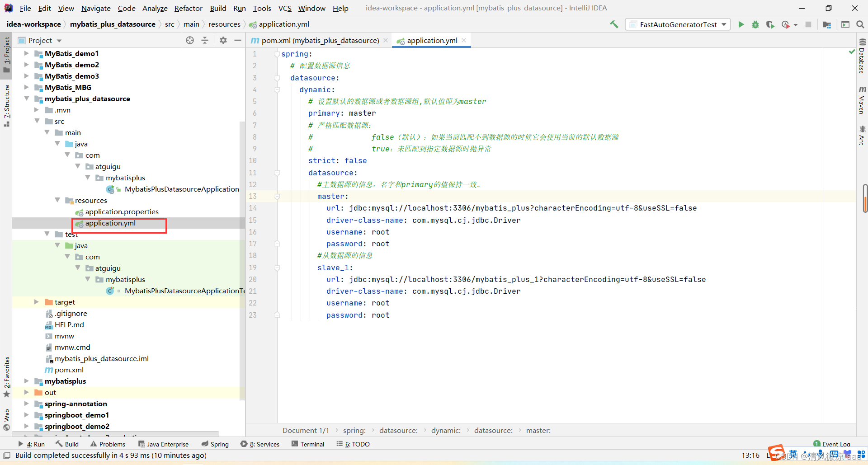Switch to pom.xml editor tab

(x=320, y=41)
